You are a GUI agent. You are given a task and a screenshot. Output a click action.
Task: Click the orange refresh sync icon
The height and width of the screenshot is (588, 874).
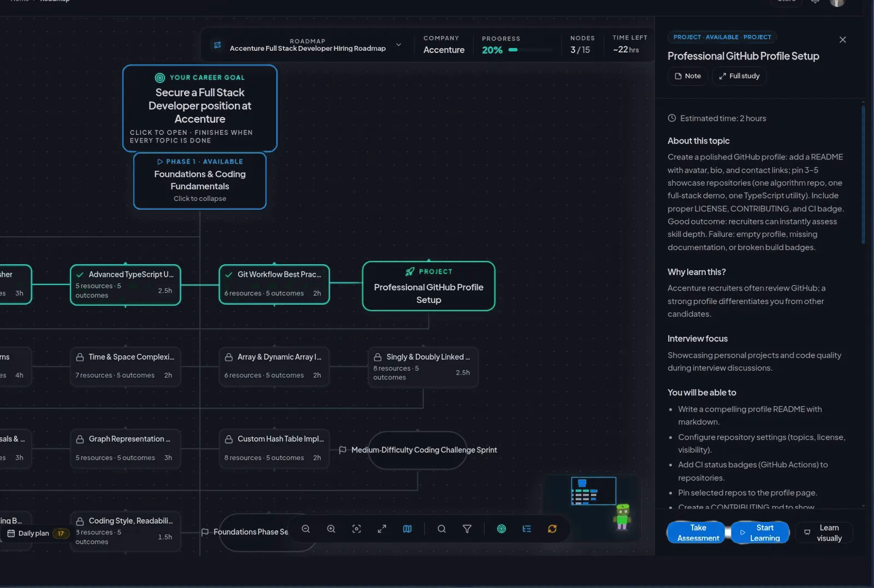pyautogui.click(x=552, y=529)
